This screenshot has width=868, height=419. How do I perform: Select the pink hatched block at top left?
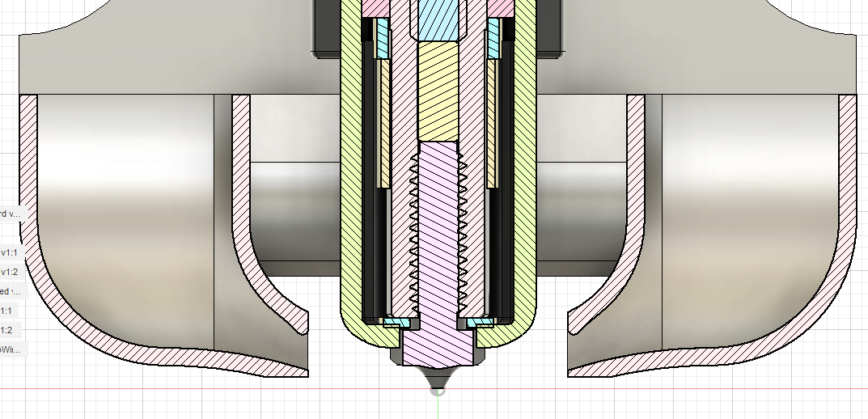(x=376, y=6)
